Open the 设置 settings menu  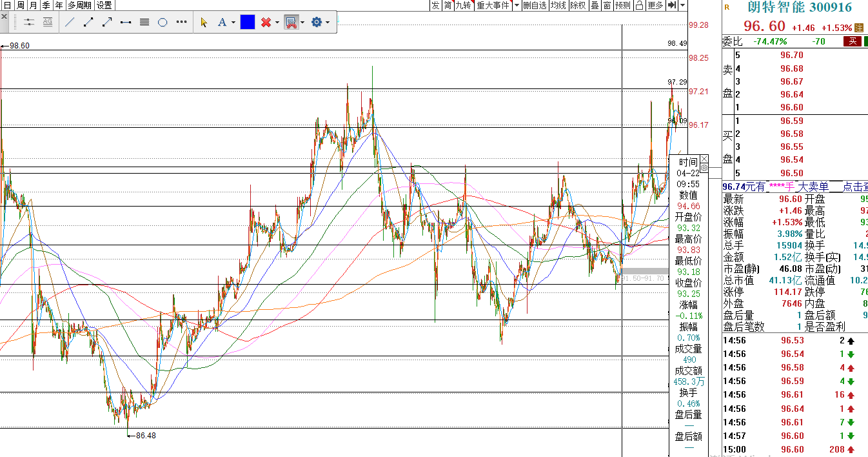104,5
